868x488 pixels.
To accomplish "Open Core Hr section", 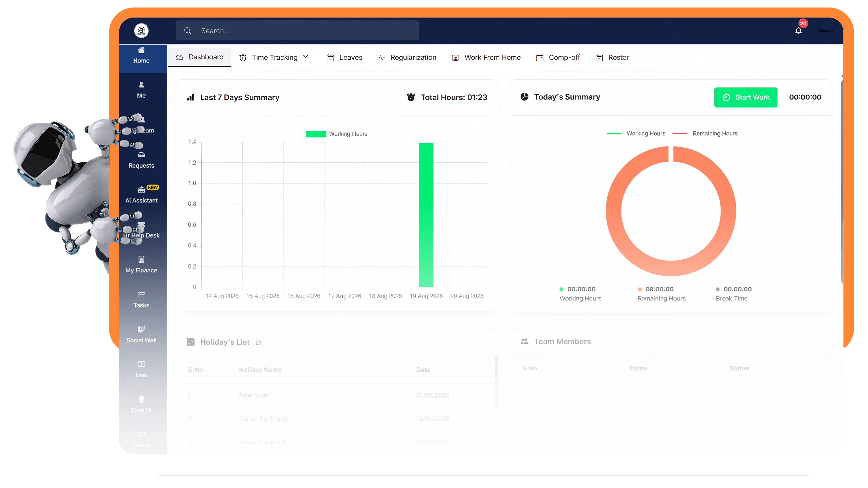I will coord(141,404).
